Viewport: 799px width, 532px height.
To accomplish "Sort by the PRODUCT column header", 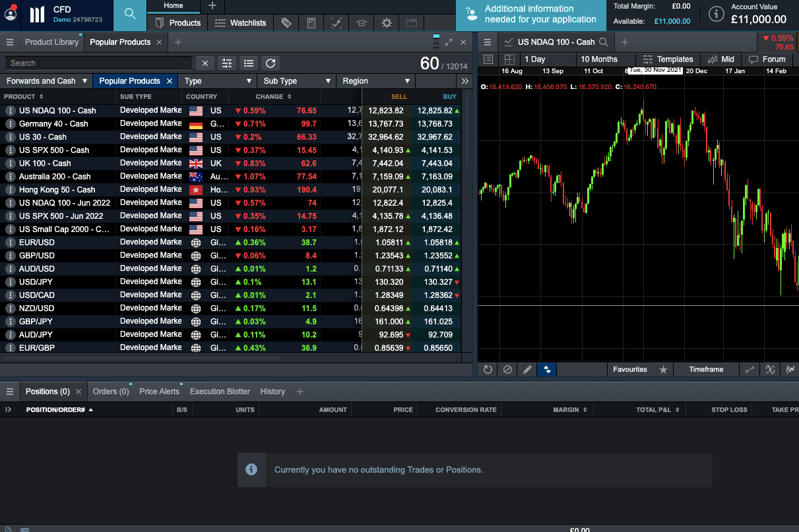I will pos(24,96).
